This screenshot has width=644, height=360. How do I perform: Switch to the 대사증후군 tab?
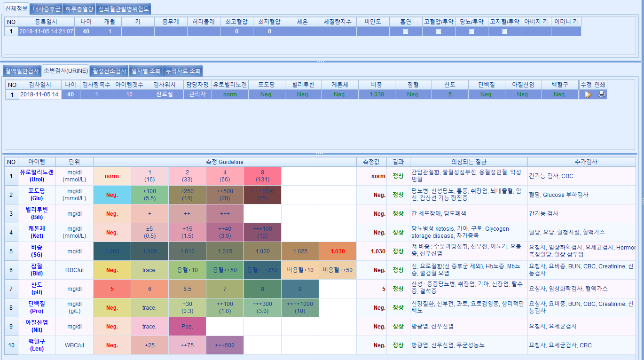point(47,8)
